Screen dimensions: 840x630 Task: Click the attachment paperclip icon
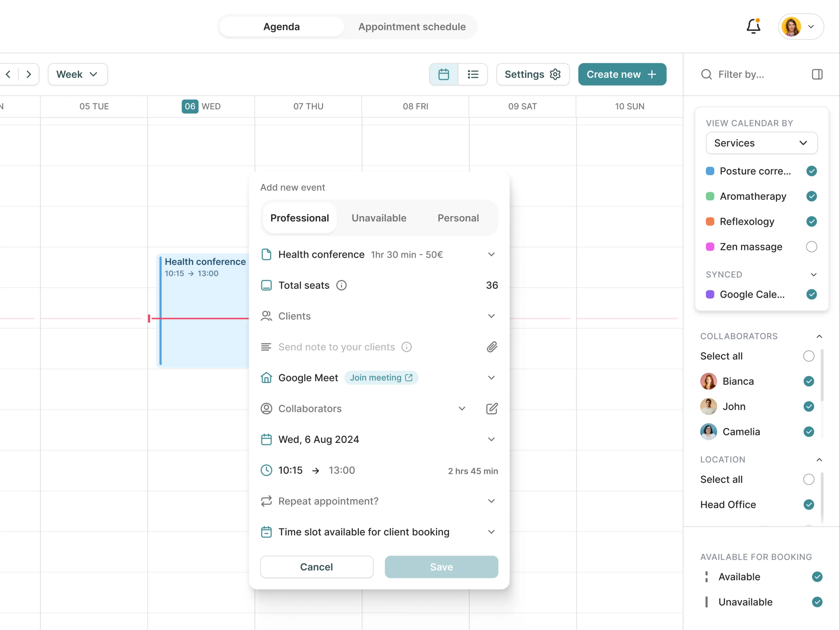pyautogui.click(x=492, y=347)
